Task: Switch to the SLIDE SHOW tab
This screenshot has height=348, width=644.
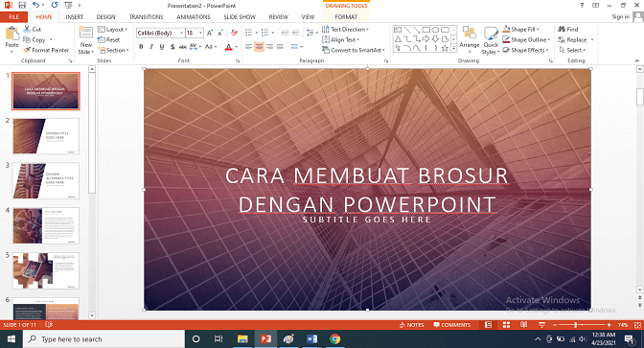Action: pos(240,17)
